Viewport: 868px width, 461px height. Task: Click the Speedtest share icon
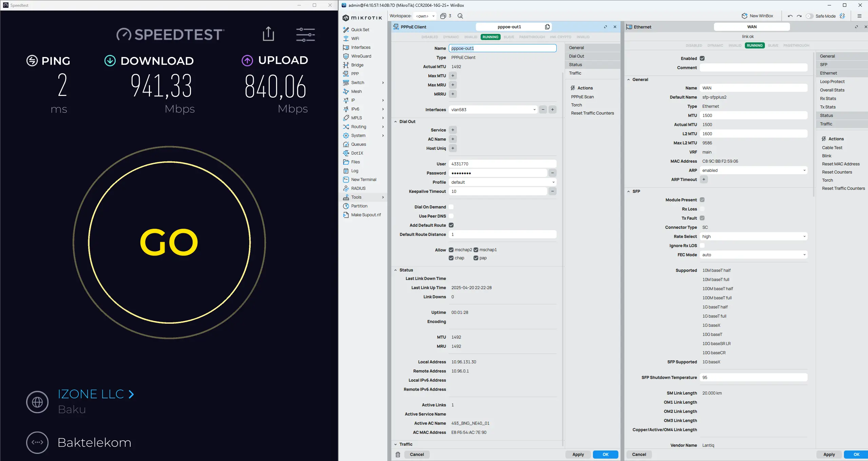(268, 34)
